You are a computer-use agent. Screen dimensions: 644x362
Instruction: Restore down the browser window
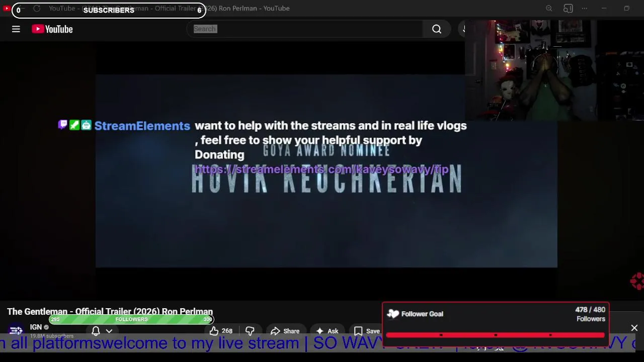(x=626, y=9)
